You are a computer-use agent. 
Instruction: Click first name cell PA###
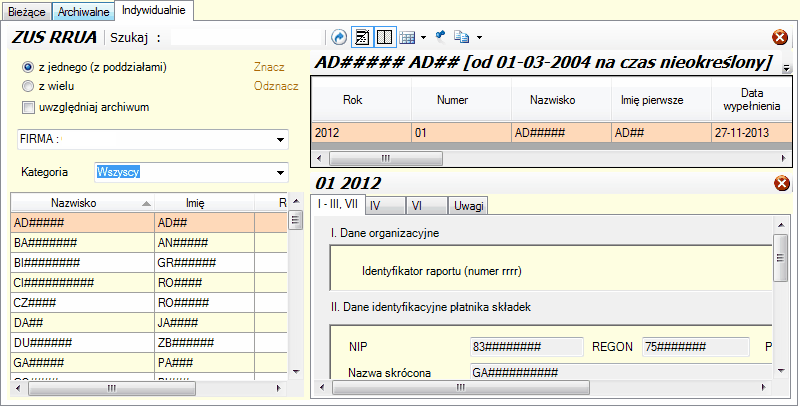tap(204, 363)
